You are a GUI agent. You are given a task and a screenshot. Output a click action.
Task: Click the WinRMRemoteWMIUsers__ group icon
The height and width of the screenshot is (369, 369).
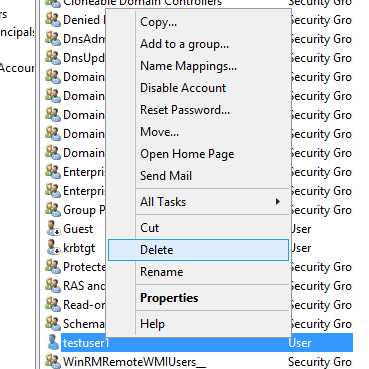pos(53,362)
